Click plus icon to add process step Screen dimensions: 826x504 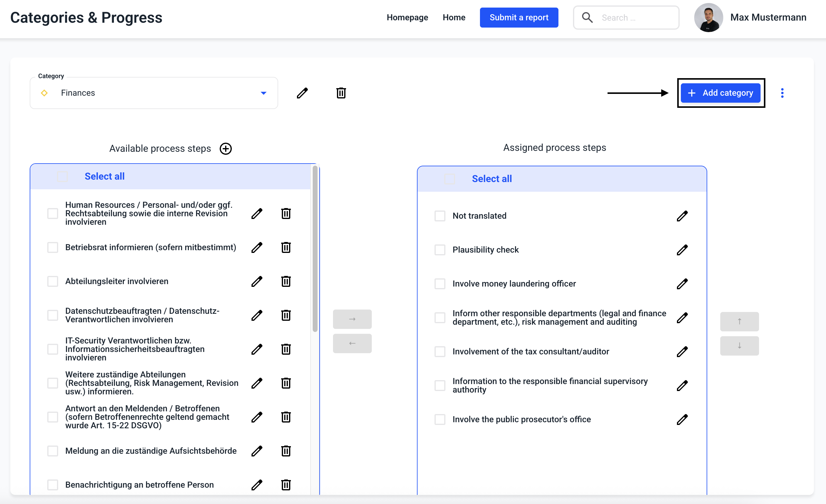coord(226,148)
